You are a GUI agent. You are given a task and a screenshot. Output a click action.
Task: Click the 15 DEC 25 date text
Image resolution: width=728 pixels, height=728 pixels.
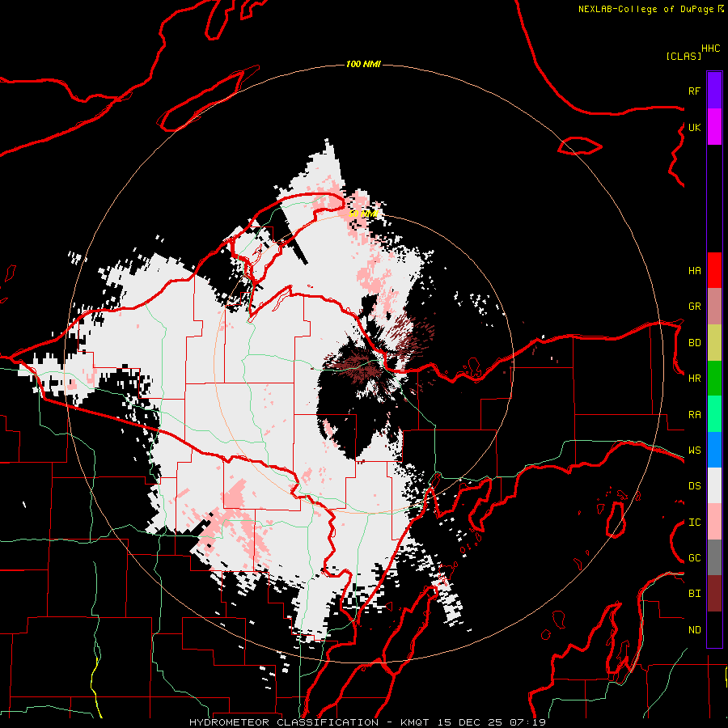pos(470,722)
